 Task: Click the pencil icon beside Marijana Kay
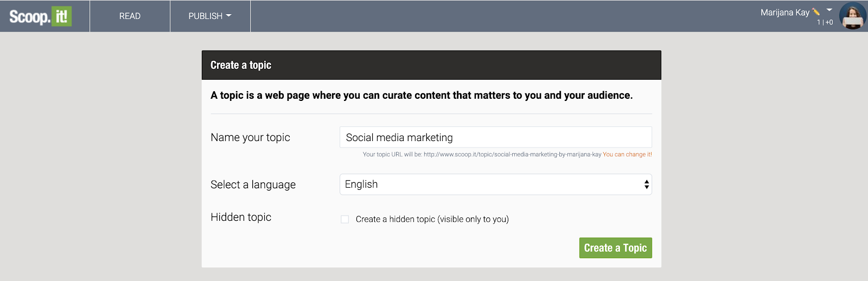(x=816, y=12)
